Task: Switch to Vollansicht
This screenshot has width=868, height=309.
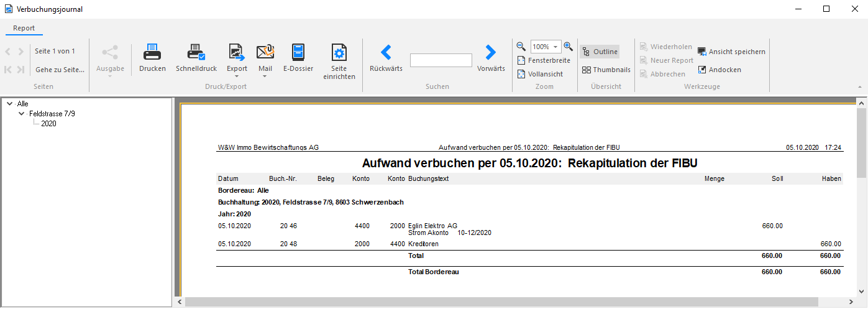Action: tap(540, 74)
